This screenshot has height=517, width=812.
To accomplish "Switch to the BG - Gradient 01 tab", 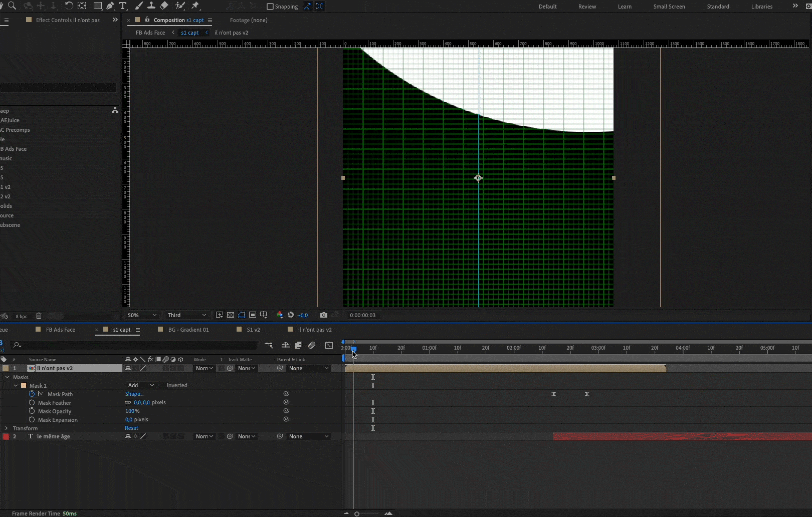I will pos(188,330).
